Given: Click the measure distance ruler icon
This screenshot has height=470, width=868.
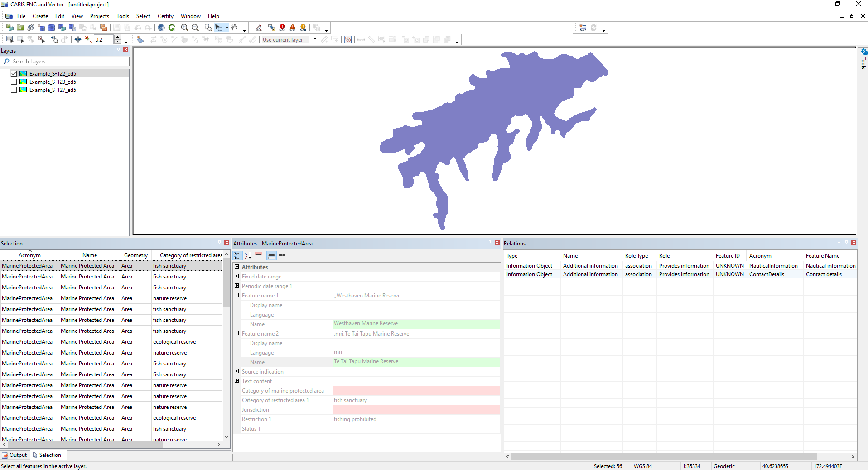Looking at the screenshot, I should click(x=258, y=28).
